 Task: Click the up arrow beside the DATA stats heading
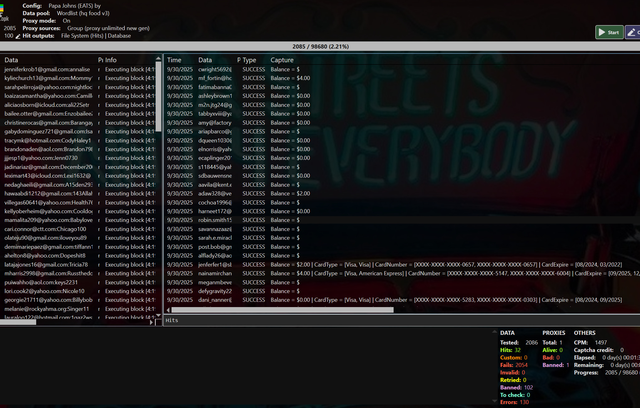(x=494, y=333)
